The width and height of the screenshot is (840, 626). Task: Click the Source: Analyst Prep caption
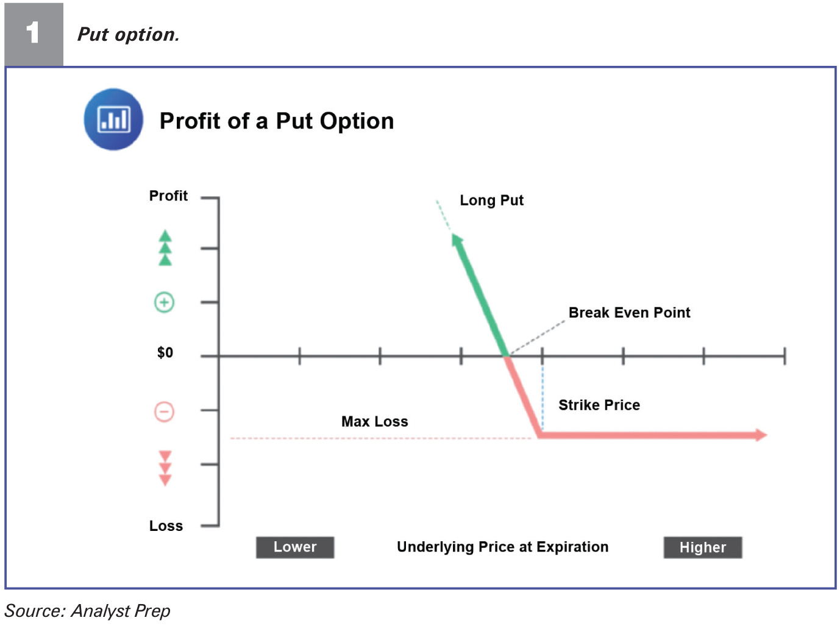[88, 611]
